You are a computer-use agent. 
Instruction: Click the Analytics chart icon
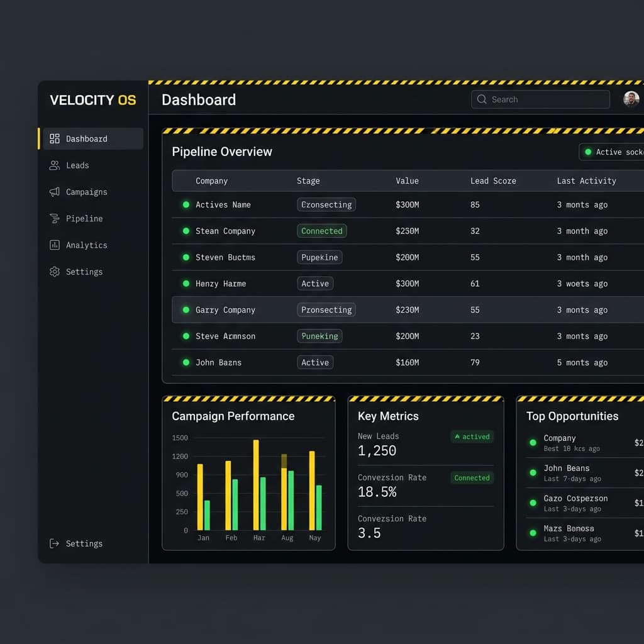55,245
